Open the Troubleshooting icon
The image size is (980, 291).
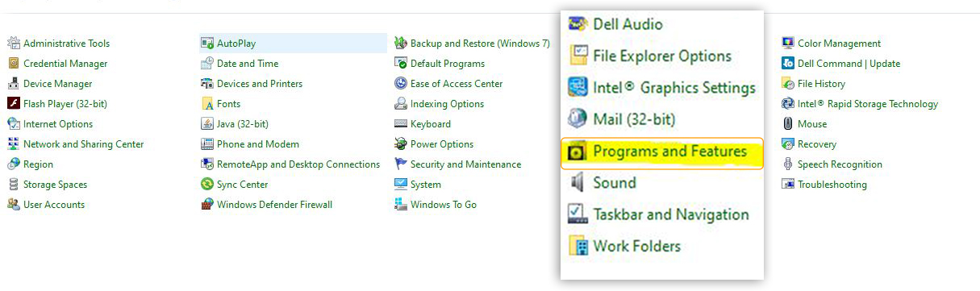[x=788, y=185]
